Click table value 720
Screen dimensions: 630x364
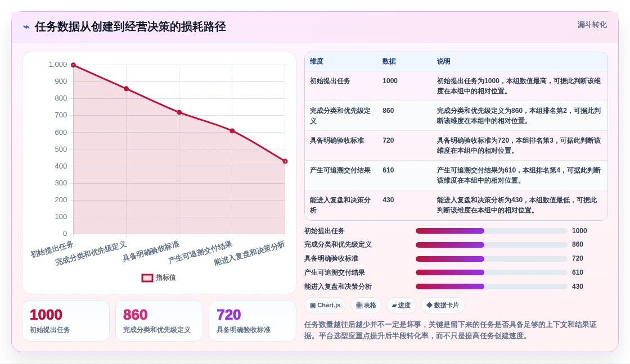388,140
